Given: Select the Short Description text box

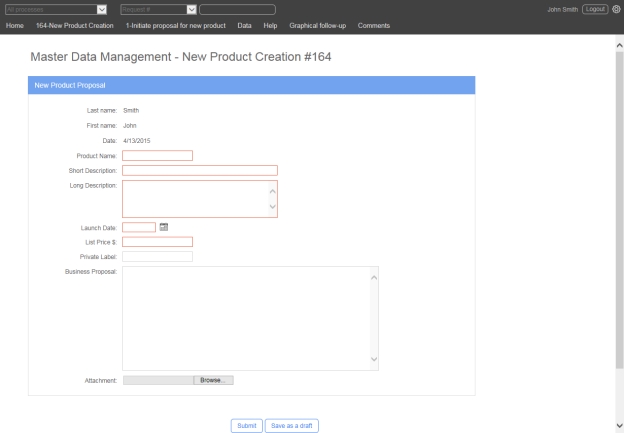Looking at the screenshot, I should (199, 170).
